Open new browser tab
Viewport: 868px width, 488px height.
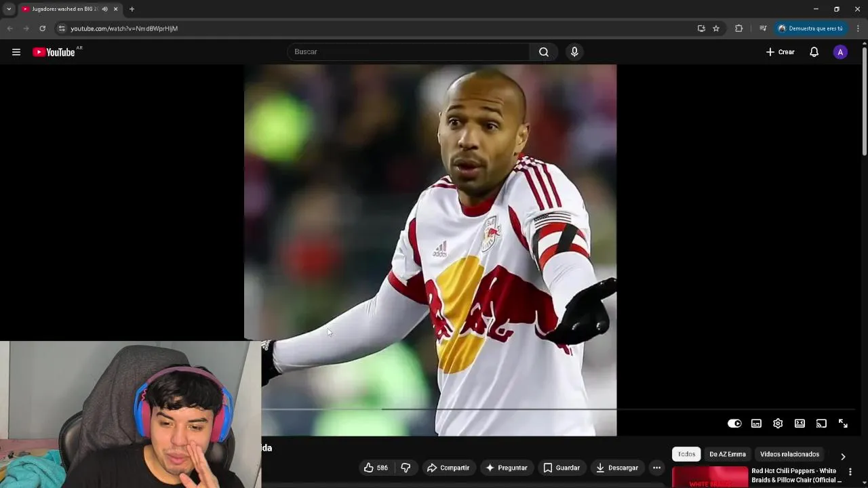point(132,9)
